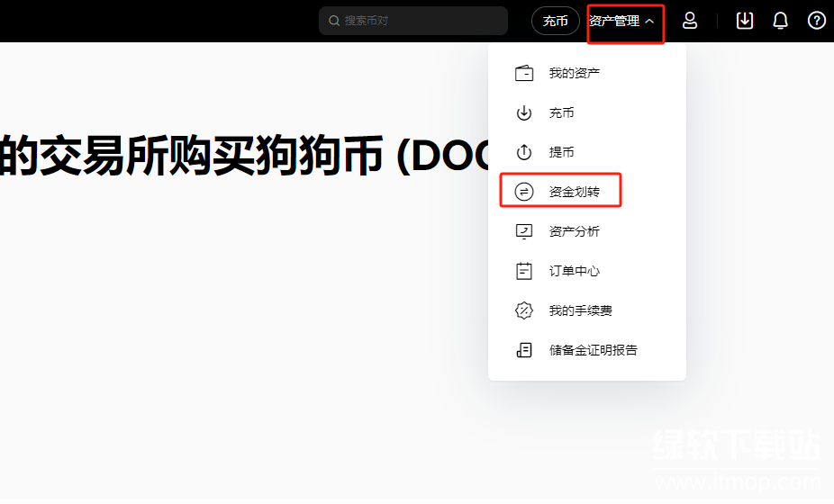Click the help question mark icon
Image resolution: width=834 pixels, height=504 pixels.
(x=816, y=21)
